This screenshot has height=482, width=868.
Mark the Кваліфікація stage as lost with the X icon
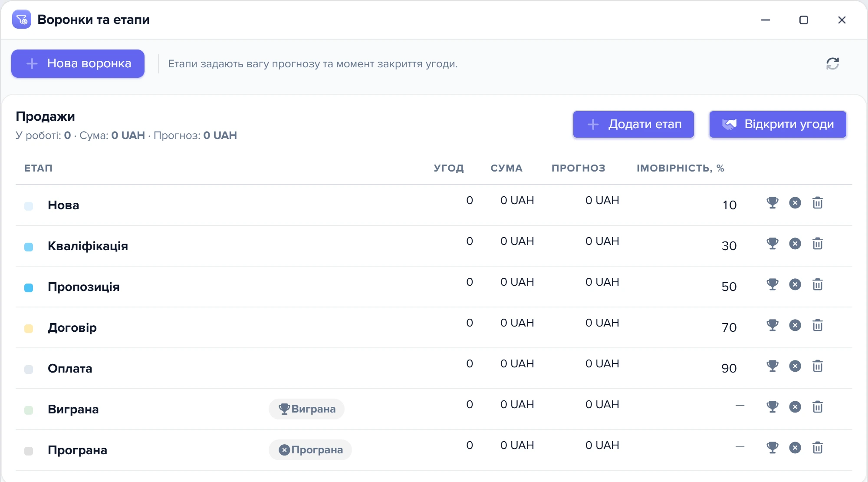[x=795, y=244]
